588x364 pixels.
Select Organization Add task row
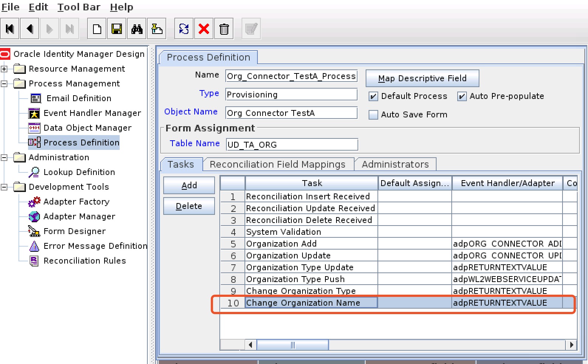point(399,244)
